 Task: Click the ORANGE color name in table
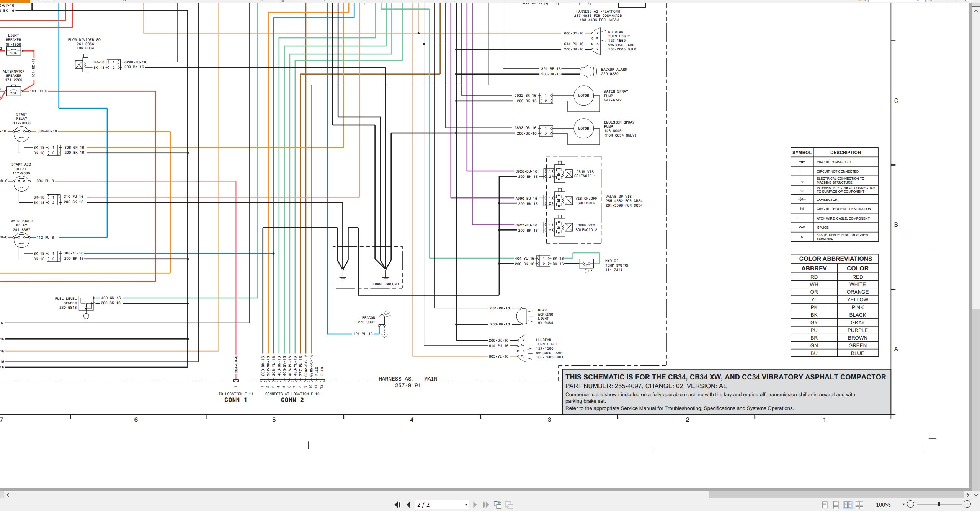(857, 292)
